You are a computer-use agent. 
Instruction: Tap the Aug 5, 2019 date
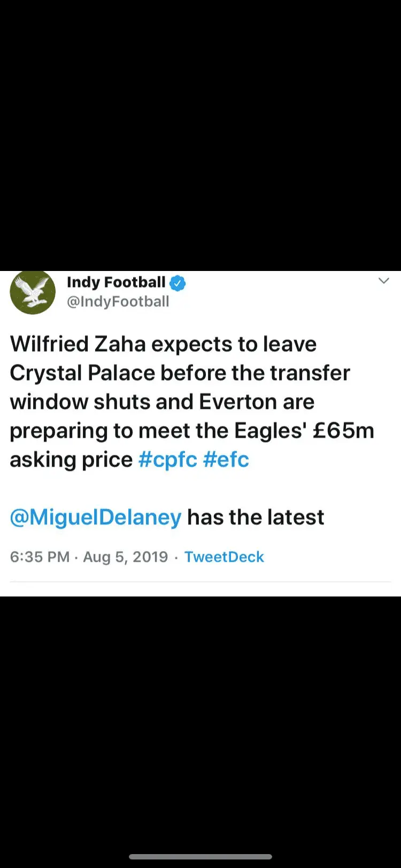[125, 557]
